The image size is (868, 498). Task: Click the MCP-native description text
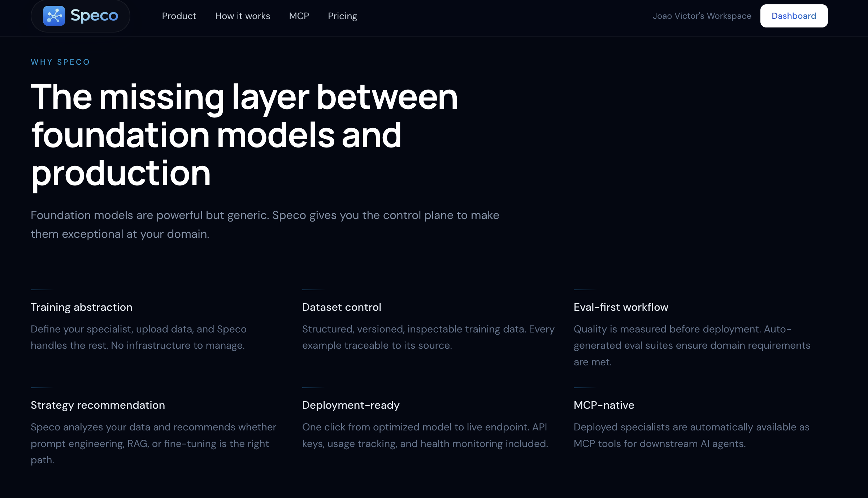coord(691,435)
